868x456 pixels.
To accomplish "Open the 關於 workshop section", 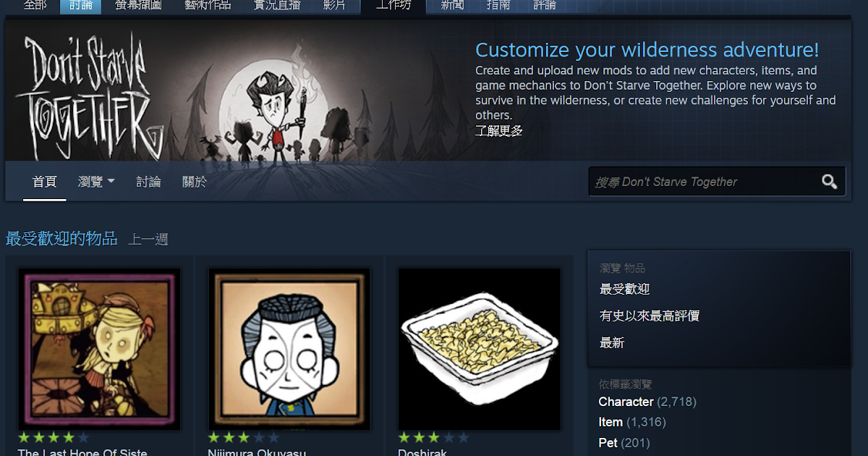I will pos(194,182).
